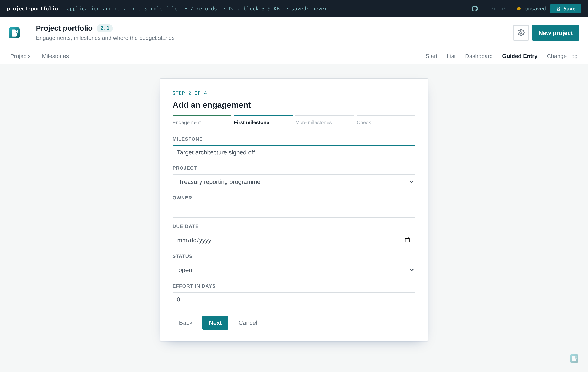This screenshot has height=372, width=588.
Task: Click the version badge 2.1
Action: pos(105,28)
